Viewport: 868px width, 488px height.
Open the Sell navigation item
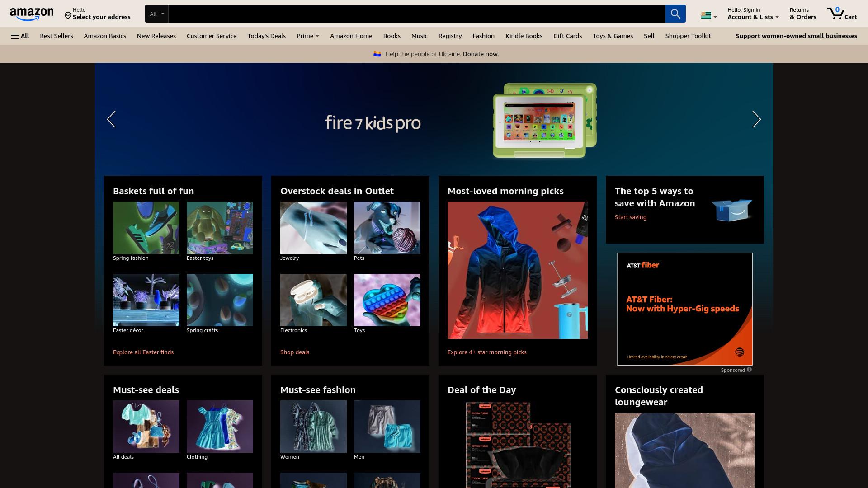tap(649, 36)
